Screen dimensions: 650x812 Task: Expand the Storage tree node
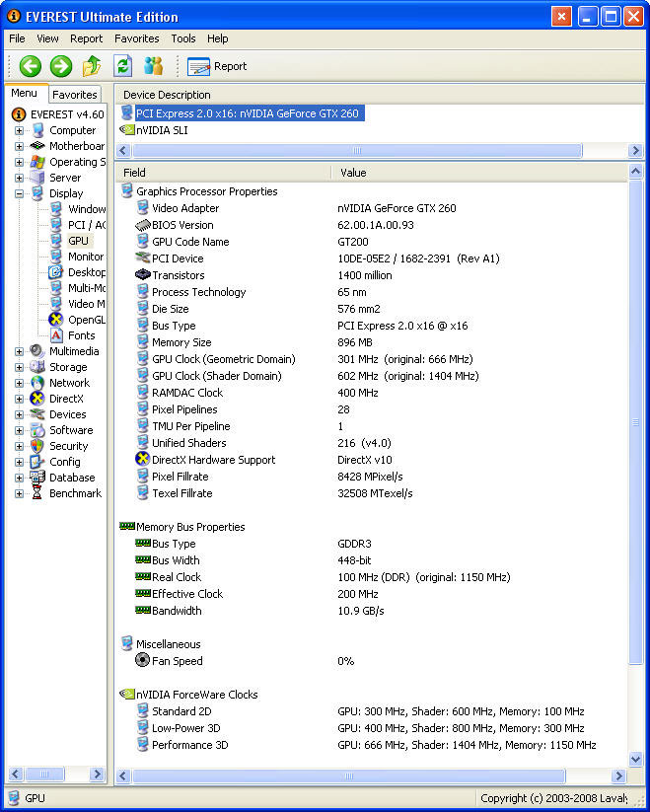(19, 367)
